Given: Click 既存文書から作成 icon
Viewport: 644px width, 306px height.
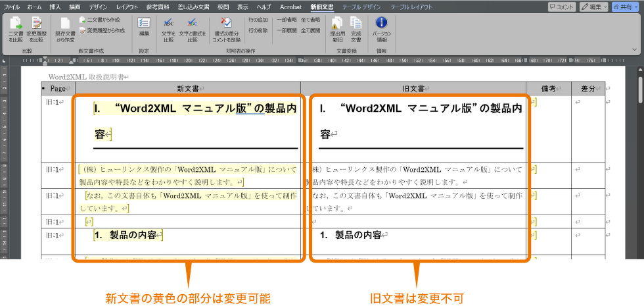Looking at the screenshot, I should 65,30.
